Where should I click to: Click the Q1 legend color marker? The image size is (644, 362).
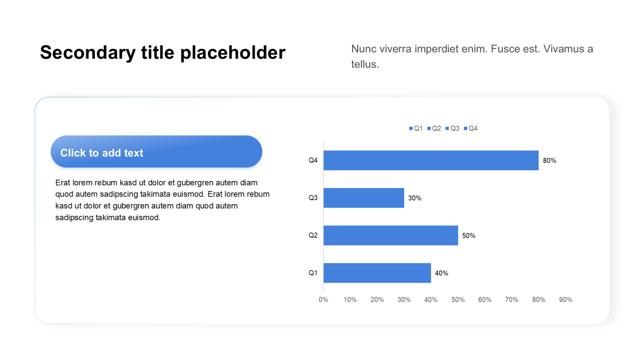click(411, 129)
